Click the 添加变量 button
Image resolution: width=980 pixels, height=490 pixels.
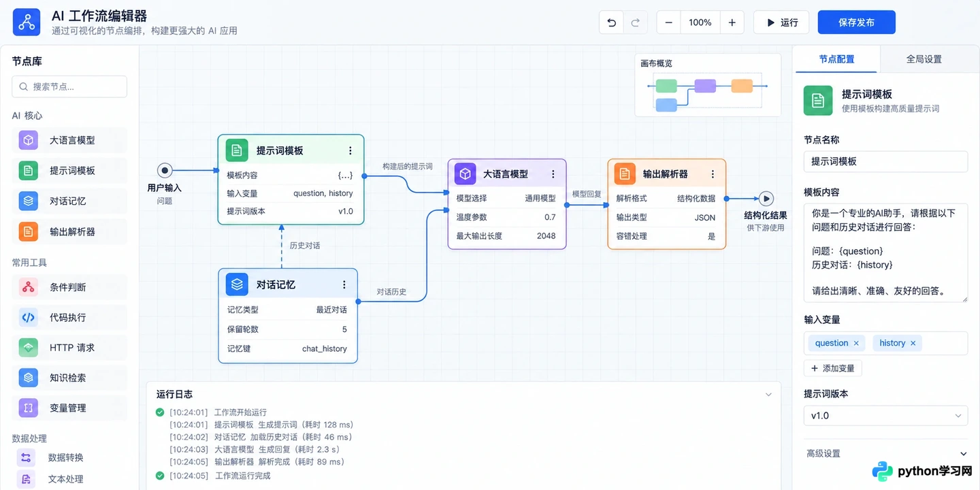833,368
